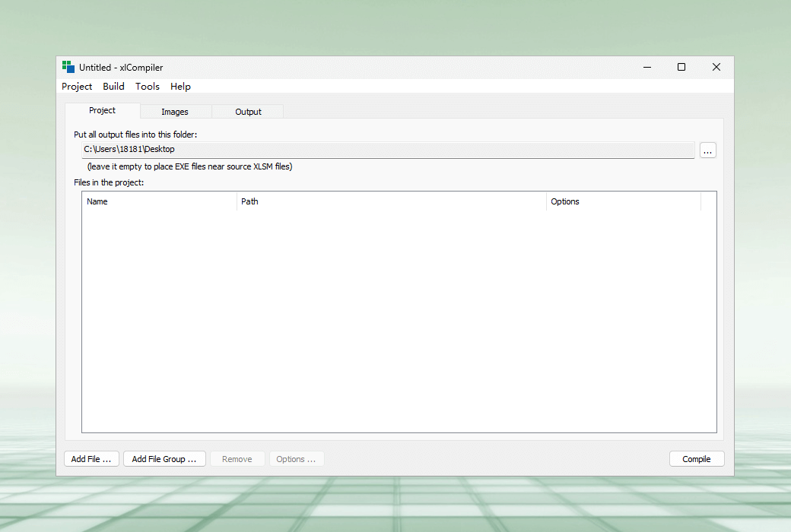Click the Options button below file list
The height and width of the screenshot is (532, 791).
(x=296, y=459)
